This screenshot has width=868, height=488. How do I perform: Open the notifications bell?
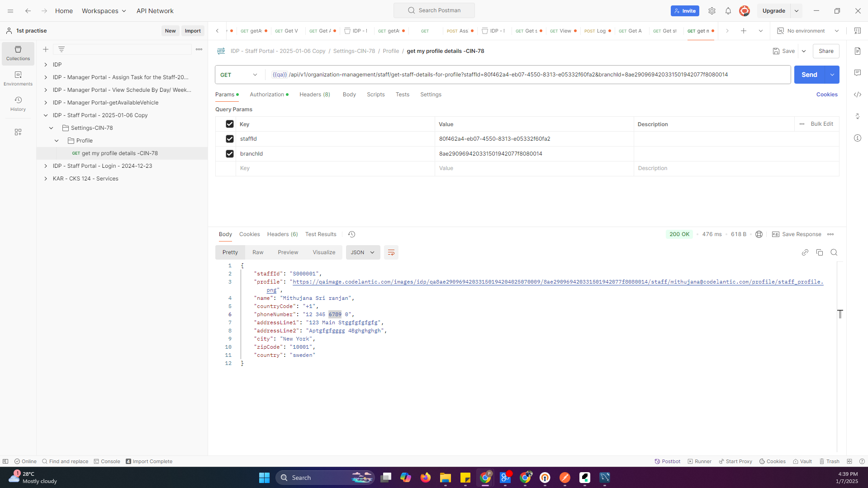click(728, 11)
